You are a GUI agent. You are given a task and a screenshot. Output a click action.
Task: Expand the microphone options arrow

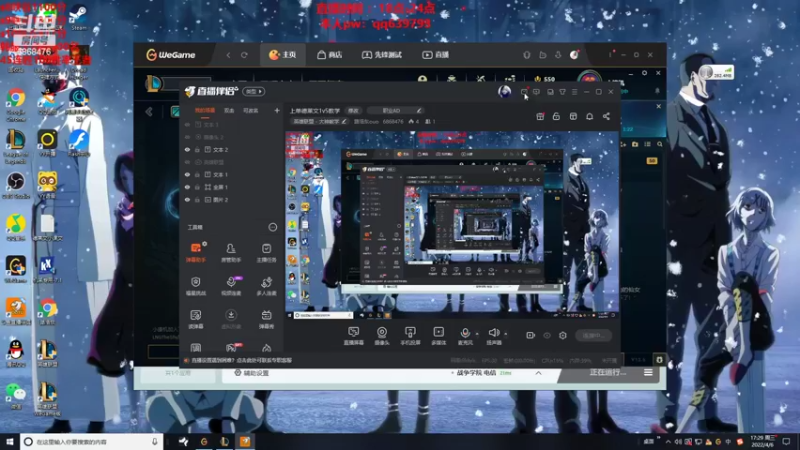pyautogui.click(x=477, y=334)
